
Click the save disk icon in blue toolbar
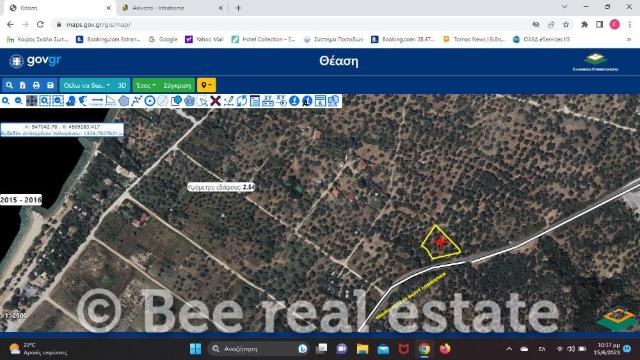pos(50,85)
